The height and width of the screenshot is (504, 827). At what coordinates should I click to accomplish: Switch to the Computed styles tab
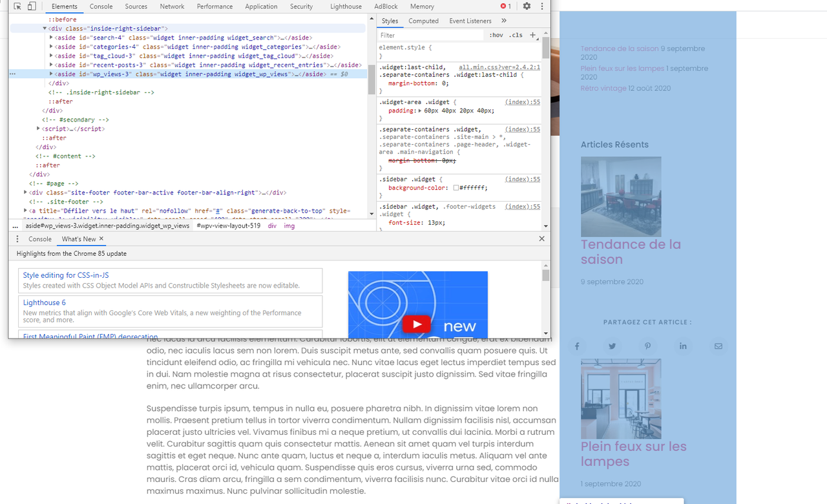pyautogui.click(x=423, y=21)
